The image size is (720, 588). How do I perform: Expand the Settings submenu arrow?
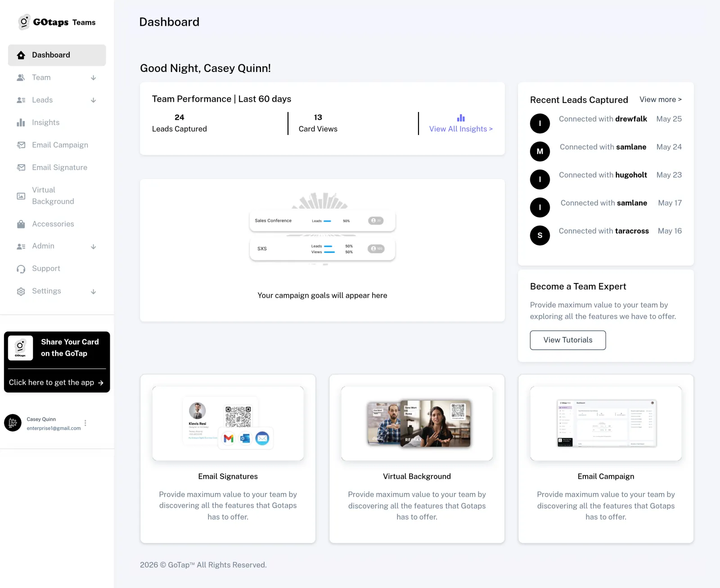(94, 292)
